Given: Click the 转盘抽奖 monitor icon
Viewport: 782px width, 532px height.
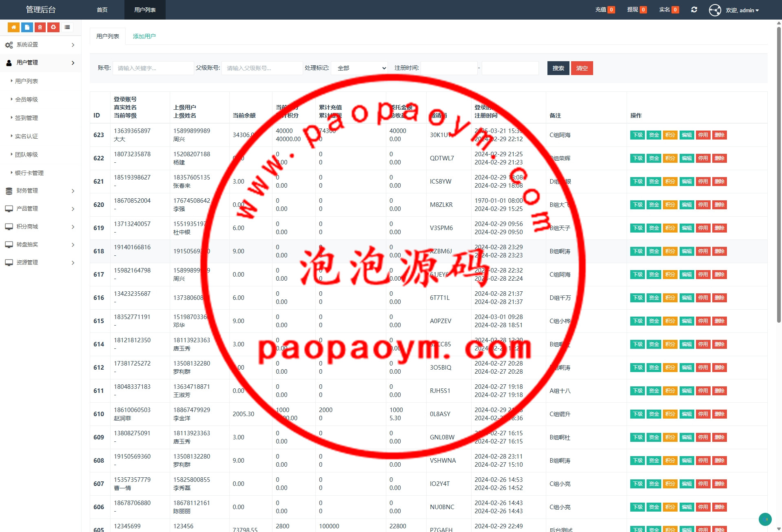Looking at the screenshot, I should point(9,245).
